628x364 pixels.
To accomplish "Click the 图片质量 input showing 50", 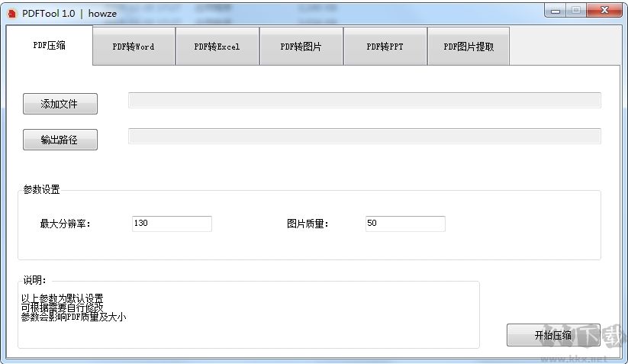I will point(405,224).
